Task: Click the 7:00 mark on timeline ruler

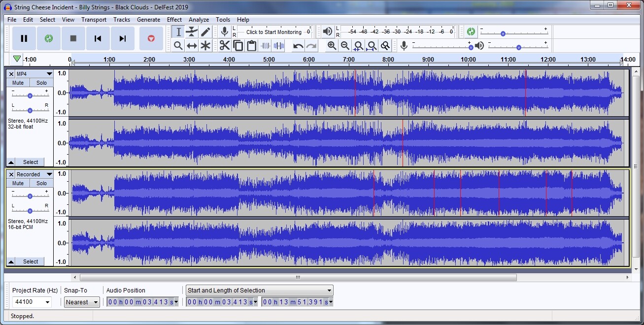Action: (348, 60)
